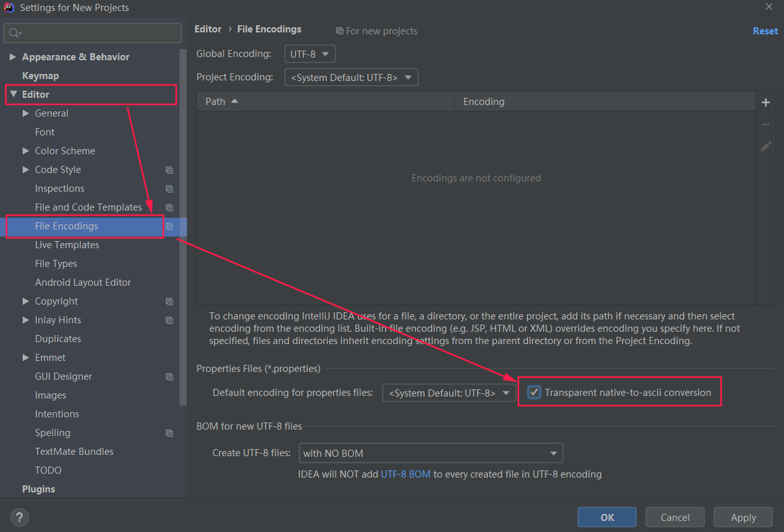Open Inspections settings page
This screenshot has height=532, width=784.
point(60,189)
